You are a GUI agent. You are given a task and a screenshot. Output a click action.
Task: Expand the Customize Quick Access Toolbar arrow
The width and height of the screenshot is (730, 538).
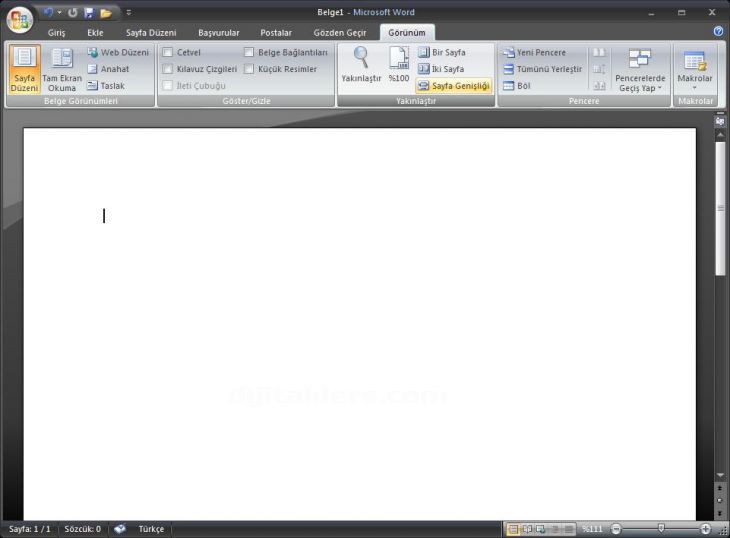click(x=129, y=13)
